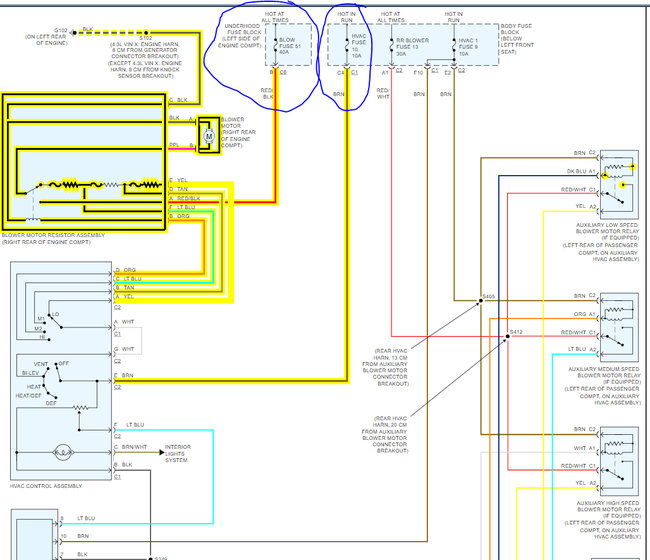The height and width of the screenshot is (560, 650).
Task: Click the BLOWER MOTOR right rear of engine label
Action: (238, 132)
